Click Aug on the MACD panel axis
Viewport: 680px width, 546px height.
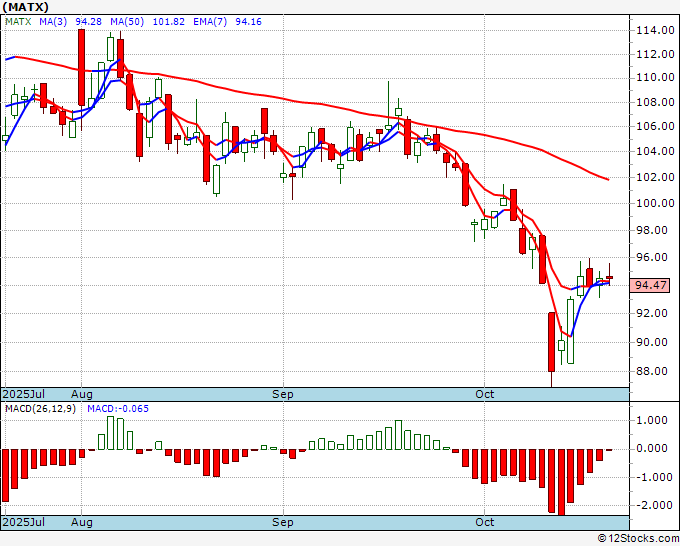[x=82, y=522]
